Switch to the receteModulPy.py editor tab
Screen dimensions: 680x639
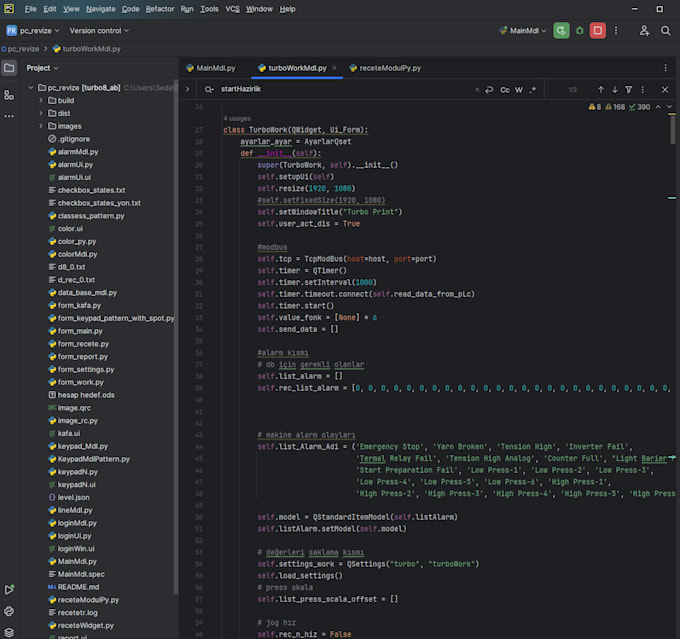point(390,68)
